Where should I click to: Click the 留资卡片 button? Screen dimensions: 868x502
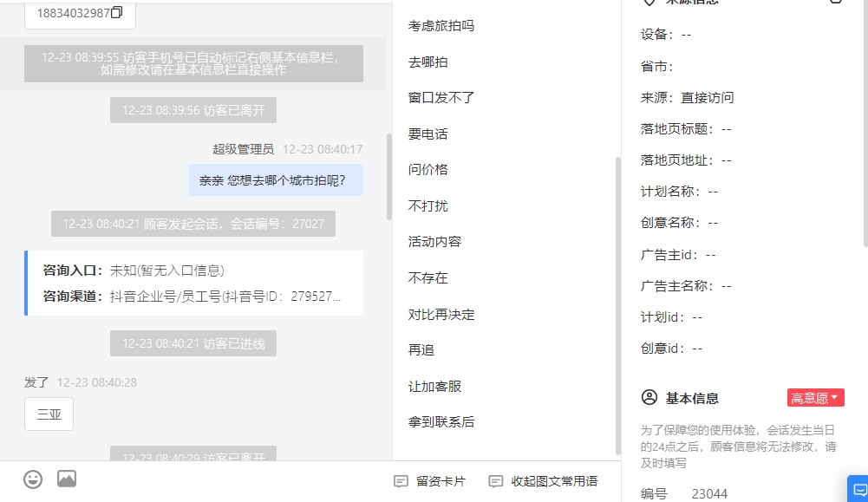(x=429, y=481)
